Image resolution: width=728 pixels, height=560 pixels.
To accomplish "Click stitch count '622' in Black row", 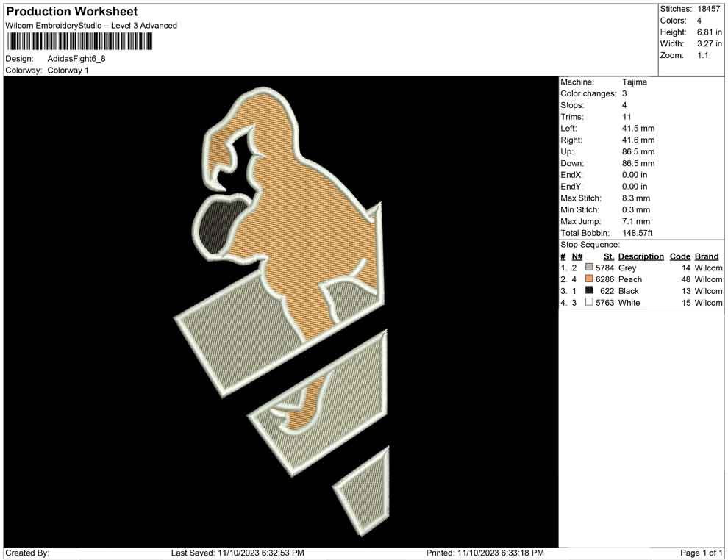I will click(607, 291).
